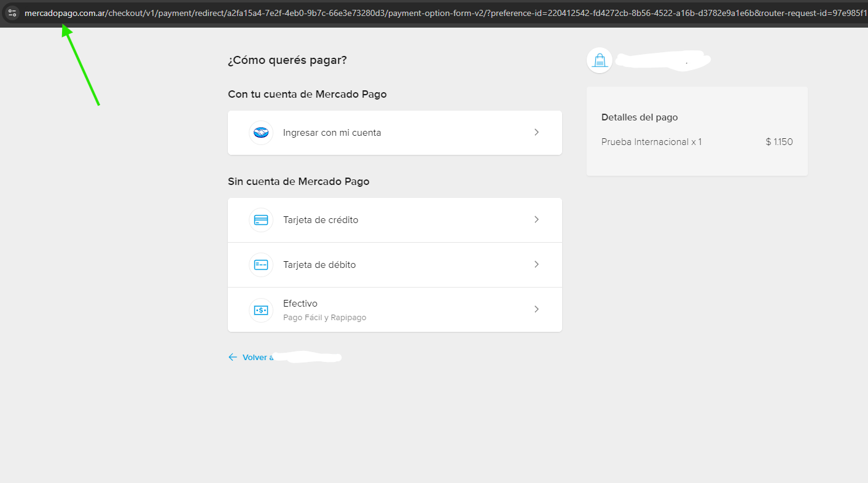Viewport: 868px width, 483px height.
Task: Choose Ingresar con mi cuenta option
Action: [x=395, y=133]
